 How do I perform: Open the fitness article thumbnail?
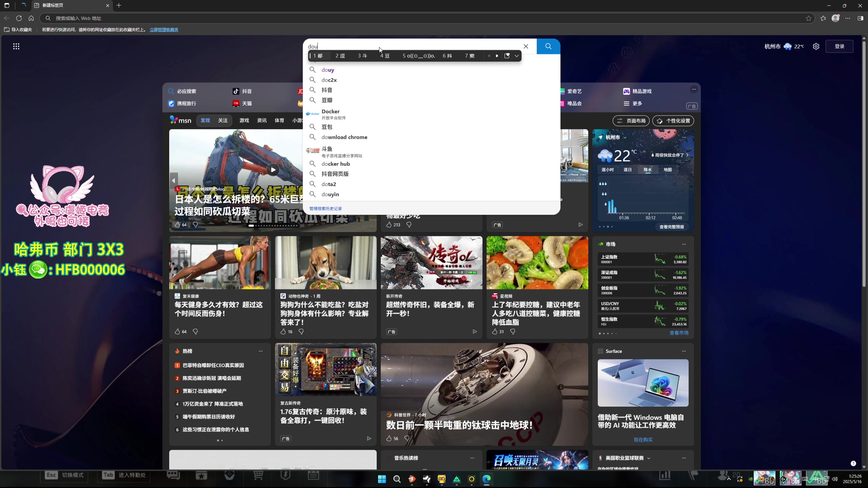[220, 263]
